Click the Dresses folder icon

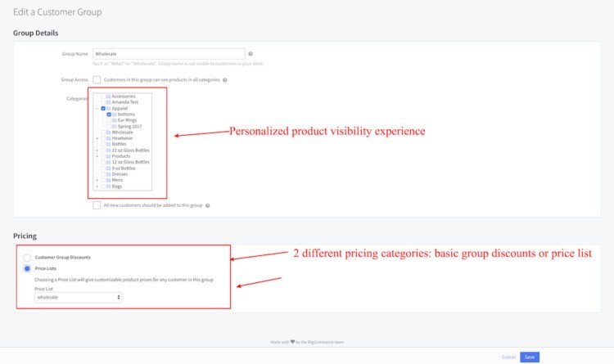(x=108, y=174)
